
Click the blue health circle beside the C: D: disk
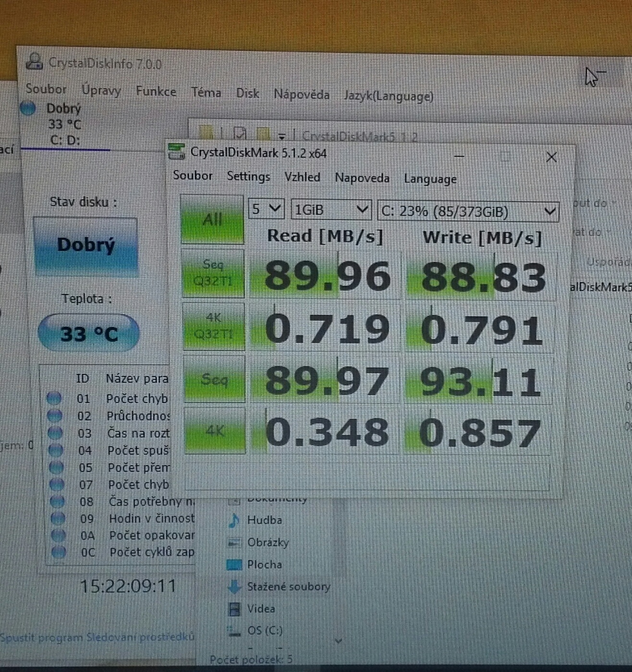point(28,108)
